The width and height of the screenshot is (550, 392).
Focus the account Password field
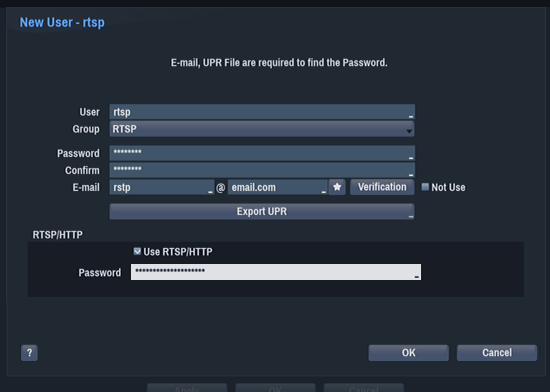pos(262,153)
